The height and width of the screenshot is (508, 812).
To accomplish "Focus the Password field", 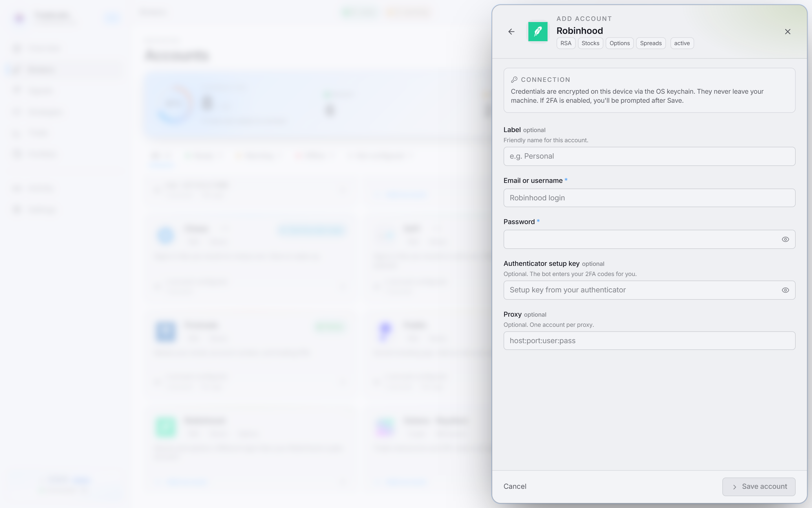I will [x=649, y=239].
